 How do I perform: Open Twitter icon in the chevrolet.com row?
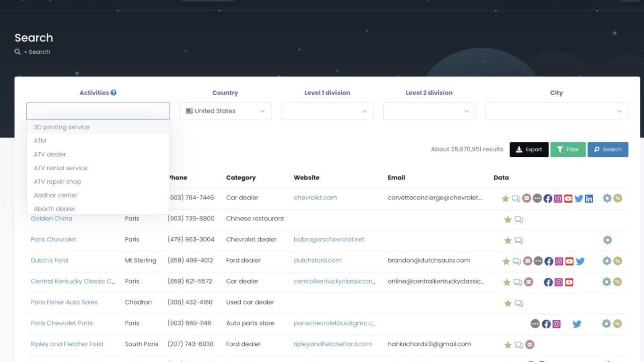pyautogui.click(x=579, y=198)
